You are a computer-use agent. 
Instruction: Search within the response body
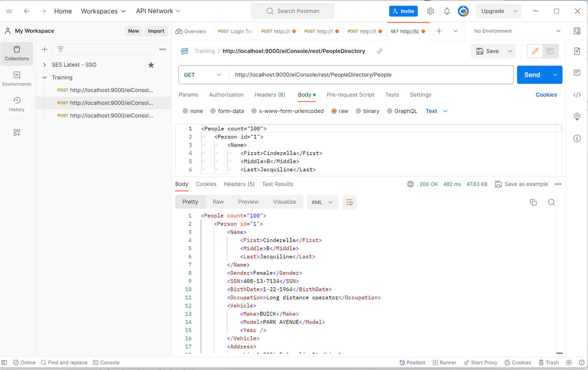(x=551, y=202)
